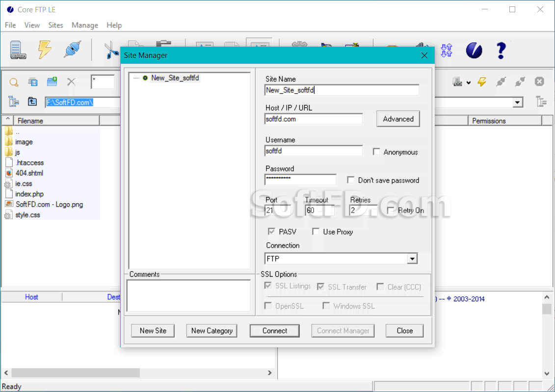Click remote quick connect lightning icon
The height and width of the screenshot is (392, 555).
coord(482,82)
